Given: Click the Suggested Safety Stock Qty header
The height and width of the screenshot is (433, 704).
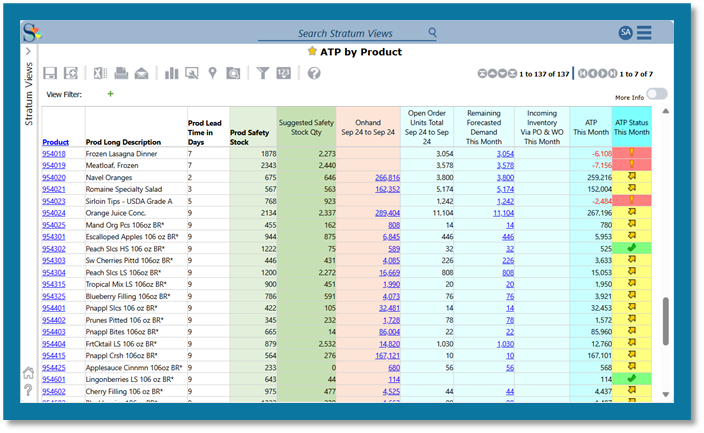Looking at the screenshot, I should (x=306, y=127).
